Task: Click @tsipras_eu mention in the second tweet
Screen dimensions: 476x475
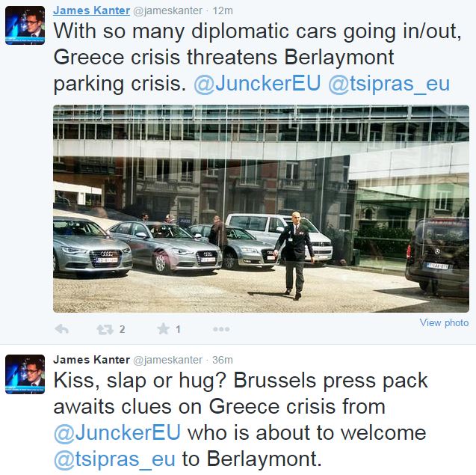Action: coord(114,459)
